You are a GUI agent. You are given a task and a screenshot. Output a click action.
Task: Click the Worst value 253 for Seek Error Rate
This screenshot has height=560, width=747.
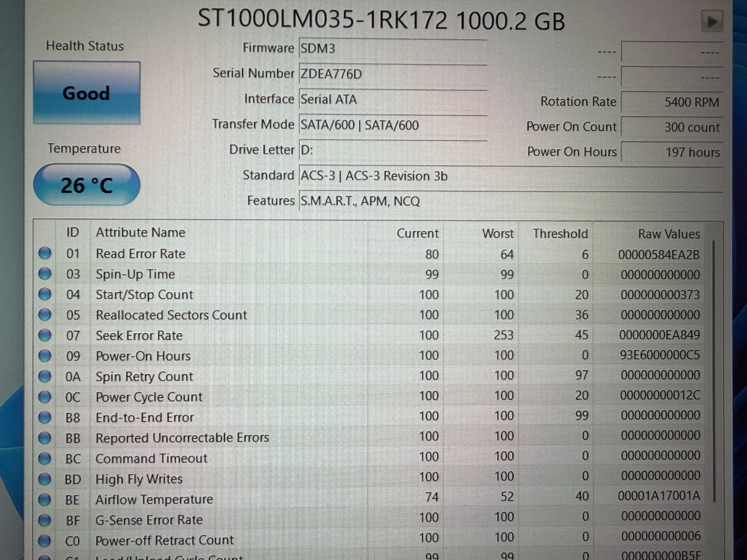pos(504,335)
